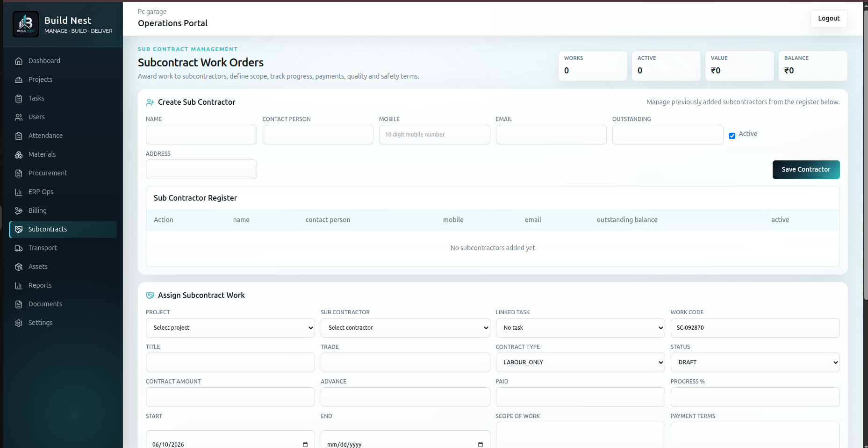
Task: Open the Projects menu item
Action: coord(63,79)
